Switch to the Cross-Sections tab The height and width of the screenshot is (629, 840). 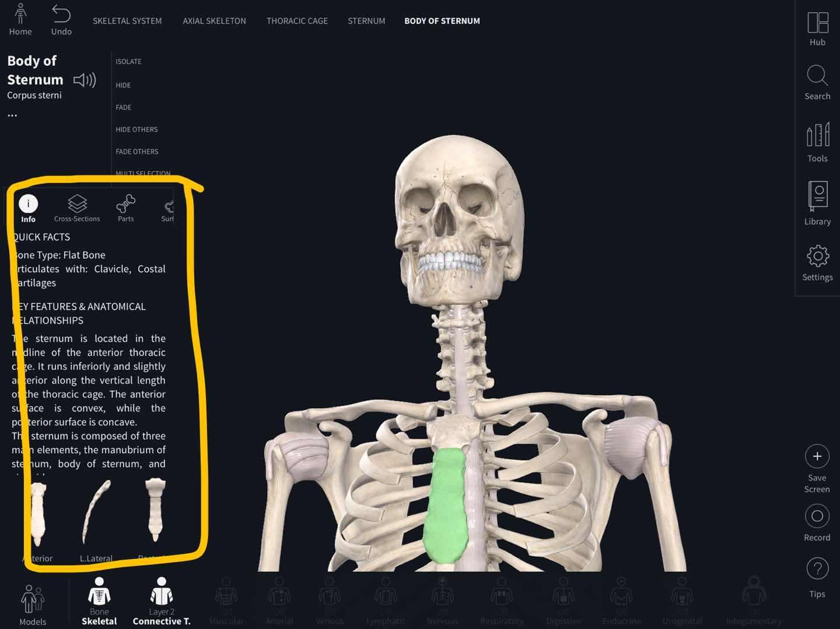(x=77, y=208)
